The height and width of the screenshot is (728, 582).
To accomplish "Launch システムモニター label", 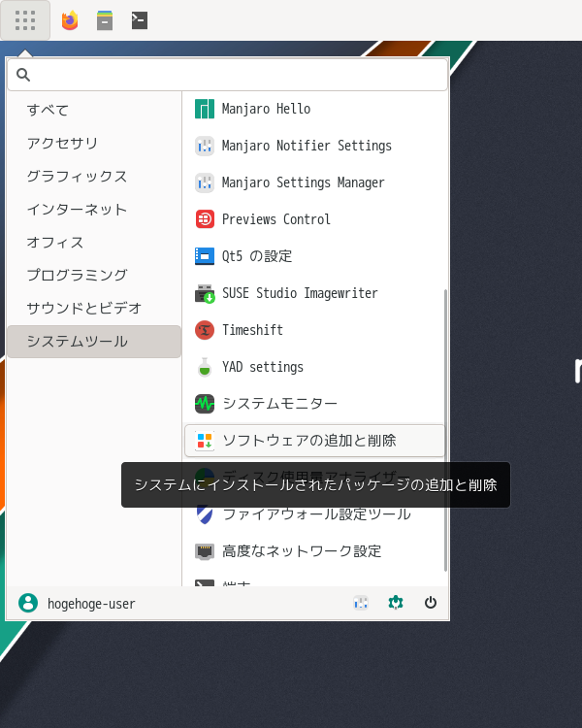I will [280, 404].
